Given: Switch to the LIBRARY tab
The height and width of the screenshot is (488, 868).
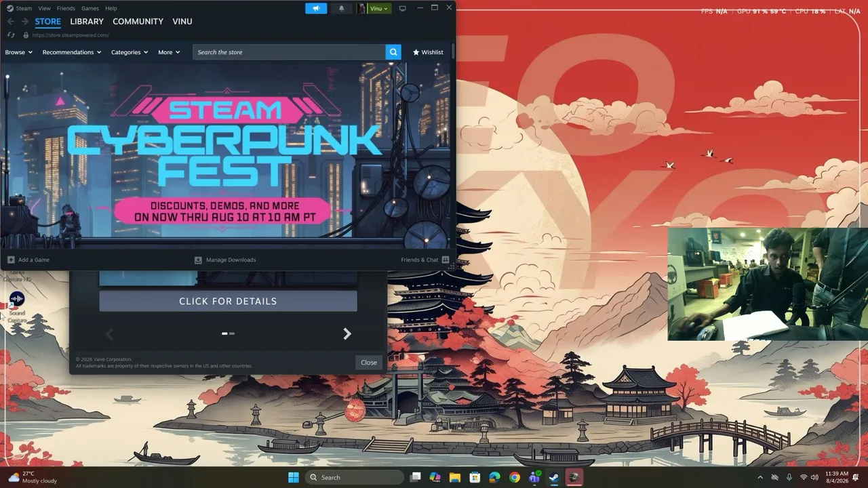Looking at the screenshot, I should tap(87, 22).
